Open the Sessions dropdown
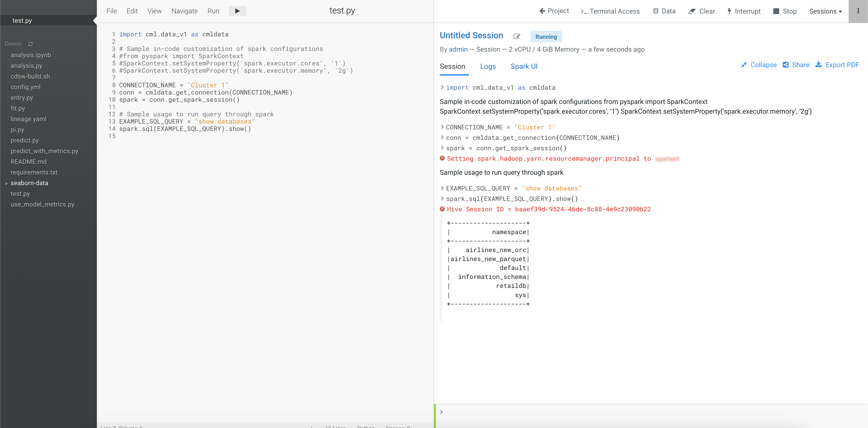The image size is (868, 428). click(x=825, y=11)
